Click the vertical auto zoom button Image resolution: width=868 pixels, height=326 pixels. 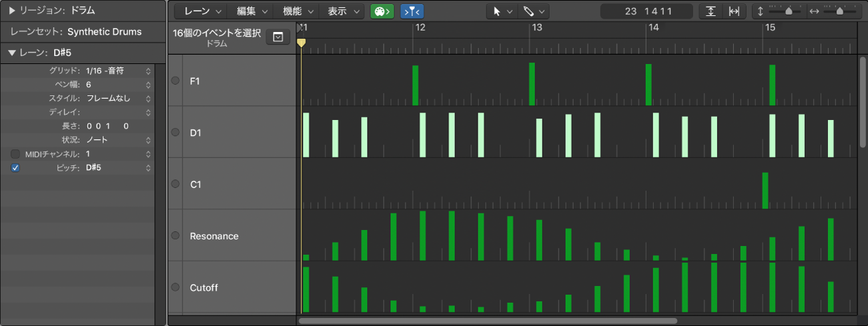711,11
